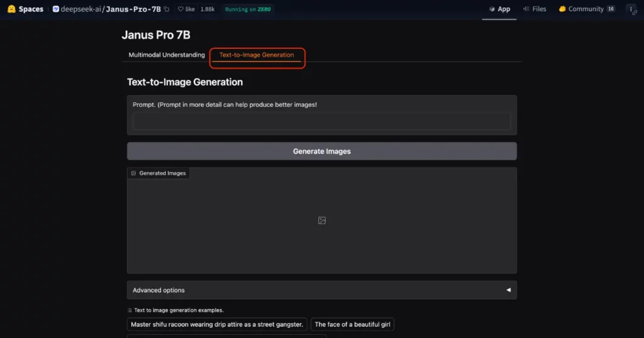Click the Generated Images label icon
Screen dimensions: 644x338
[x=133, y=173]
